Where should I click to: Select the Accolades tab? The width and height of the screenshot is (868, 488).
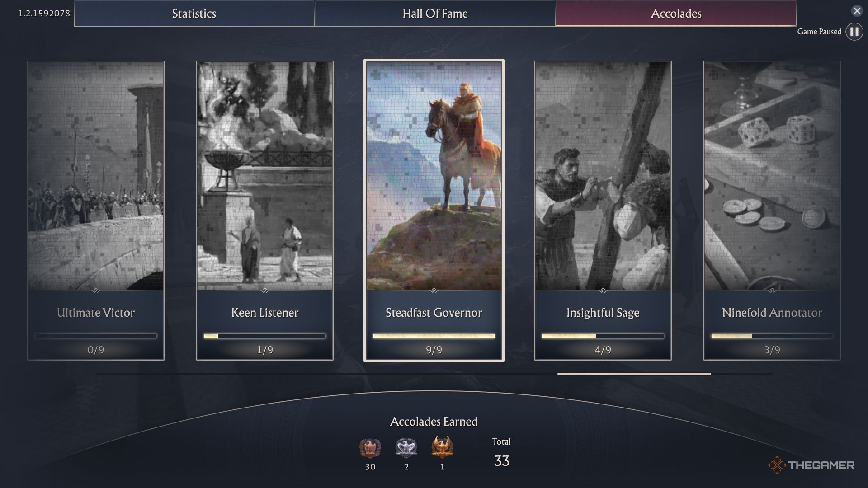pyautogui.click(x=676, y=14)
